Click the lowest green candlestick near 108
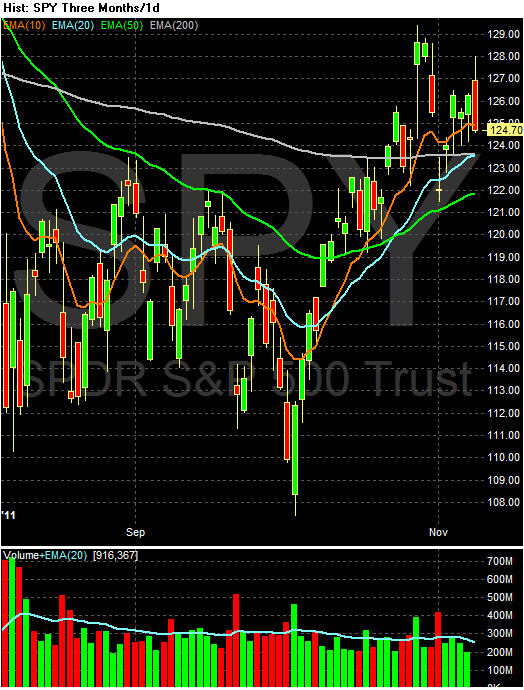Image resolution: width=524 pixels, height=690 pixels. [x=295, y=450]
